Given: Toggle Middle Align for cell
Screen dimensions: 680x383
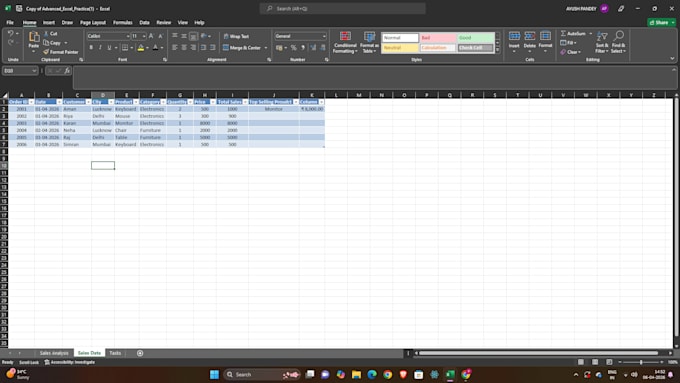Looking at the screenshot, I should click(184, 36).
